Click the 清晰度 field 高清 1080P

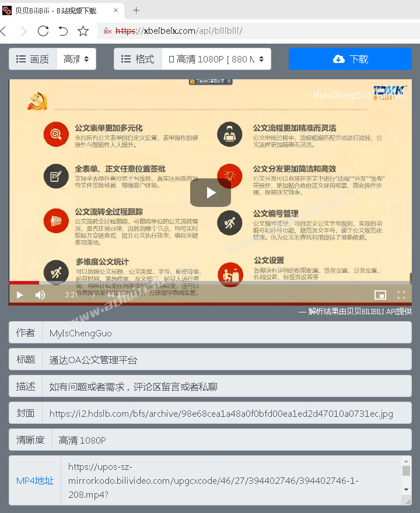click(232, 440)
